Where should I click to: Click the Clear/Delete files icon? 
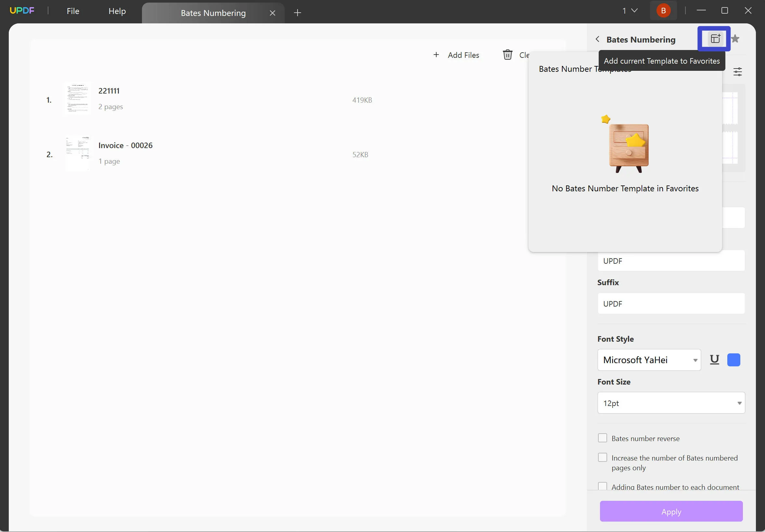pyautogui.click(x=507, y=54)
